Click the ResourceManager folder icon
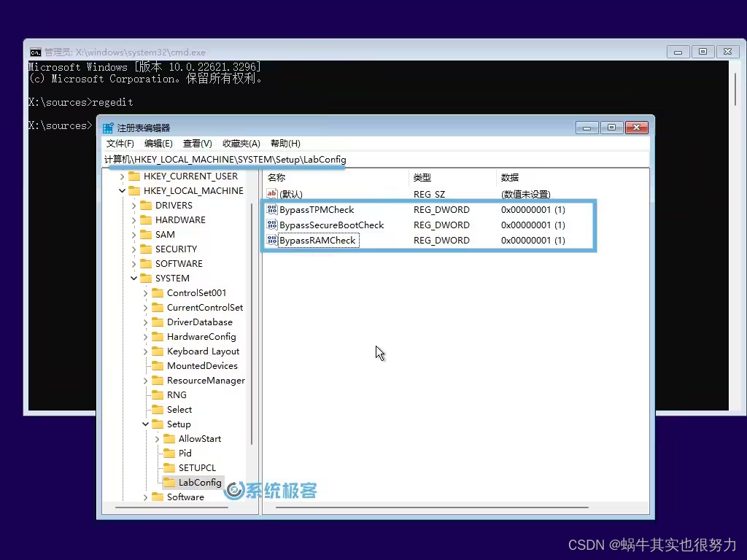 coord(158,381)
